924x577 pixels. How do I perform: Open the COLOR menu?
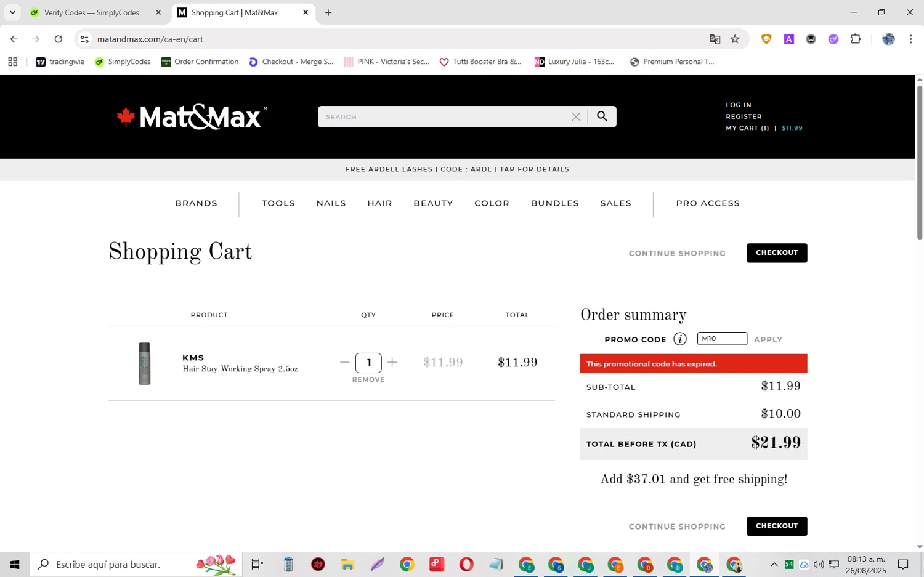point(492,203)
